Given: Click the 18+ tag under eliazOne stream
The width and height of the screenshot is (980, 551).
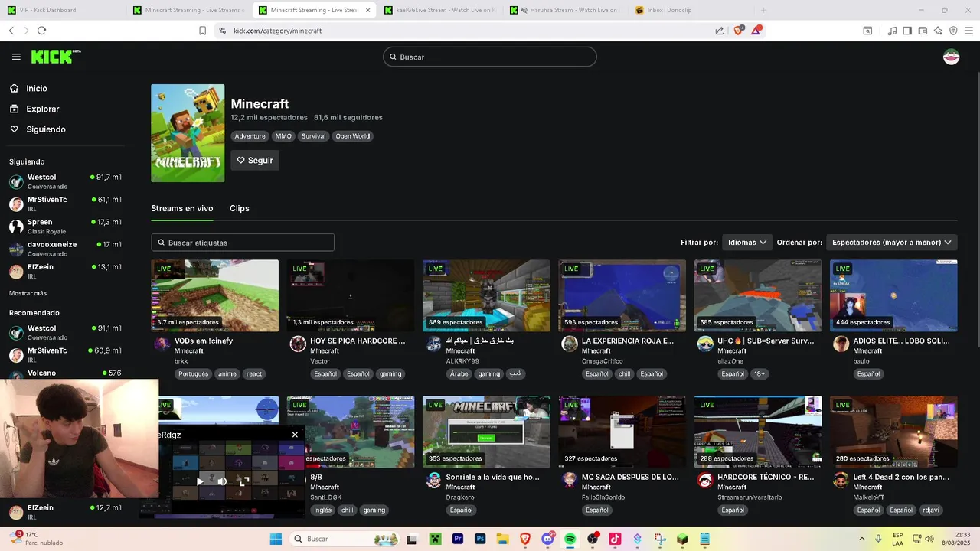Looking at the screenshot, I should (759, 374).
